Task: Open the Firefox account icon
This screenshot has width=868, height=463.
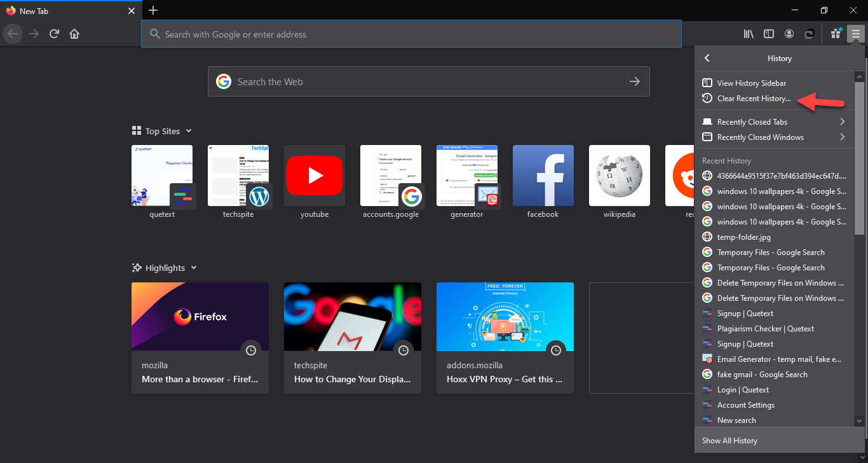Action: (789, 34)
